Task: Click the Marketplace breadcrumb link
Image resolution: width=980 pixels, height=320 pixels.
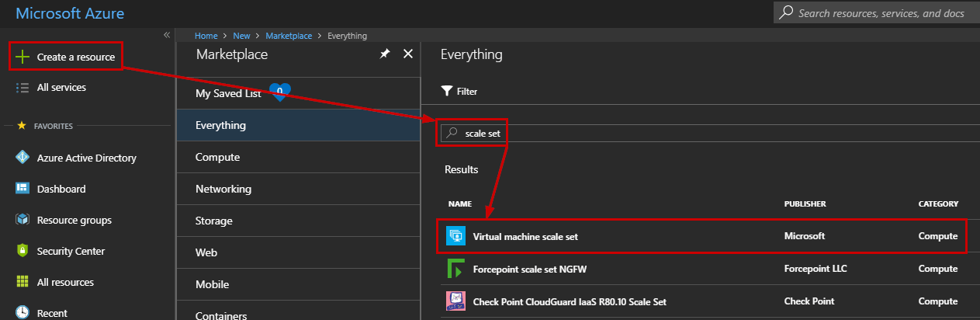Action: (289, 36)
